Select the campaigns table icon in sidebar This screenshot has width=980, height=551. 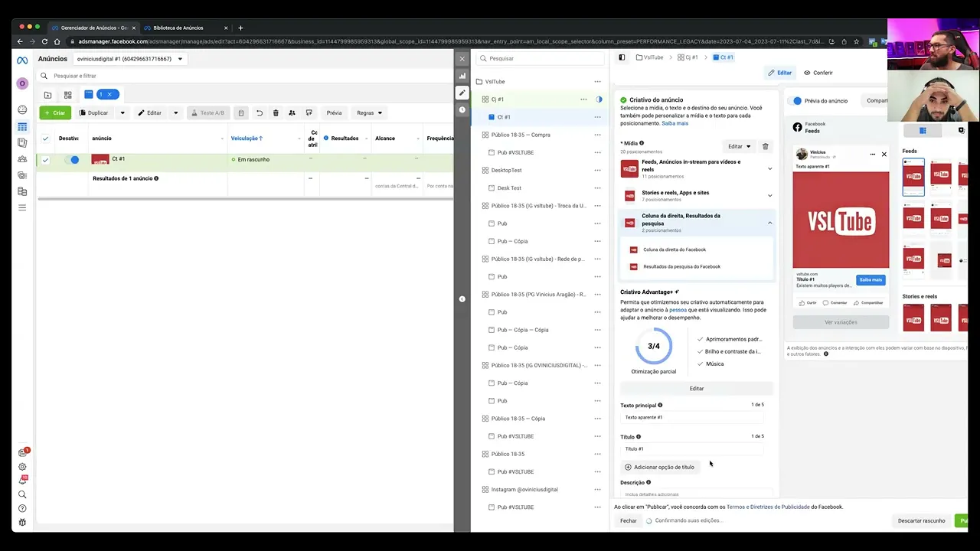(22, 126)
